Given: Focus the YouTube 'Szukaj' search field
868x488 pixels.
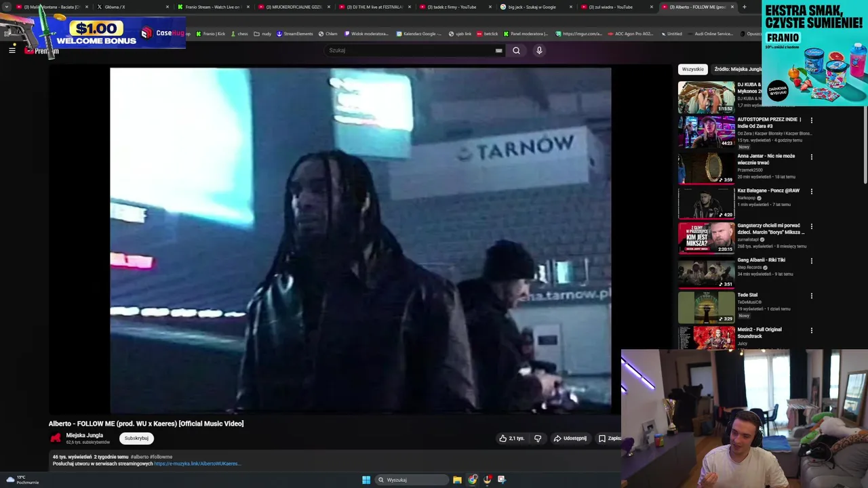Looking at the screenshot, I should (410, 50).
